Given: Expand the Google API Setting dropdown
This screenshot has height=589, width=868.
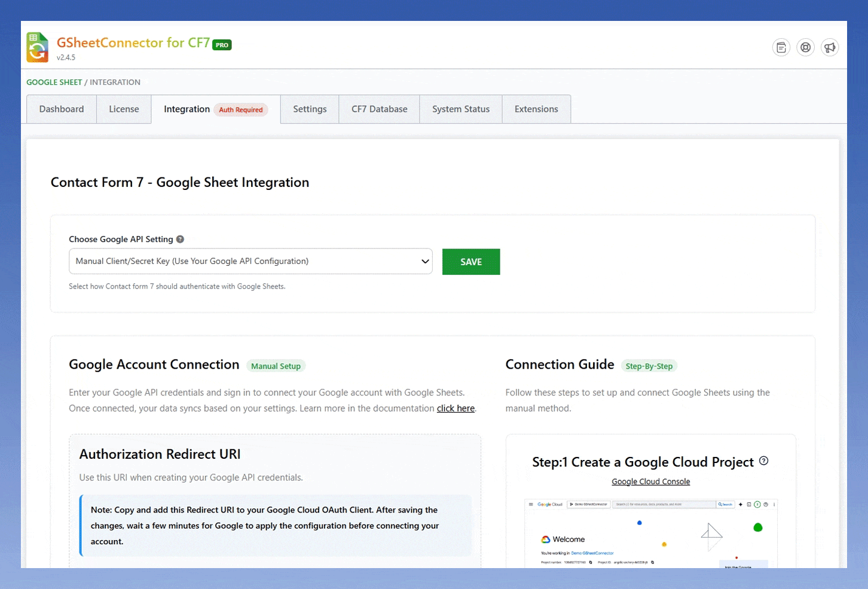Looking at the screenshot, I should 250,261.
